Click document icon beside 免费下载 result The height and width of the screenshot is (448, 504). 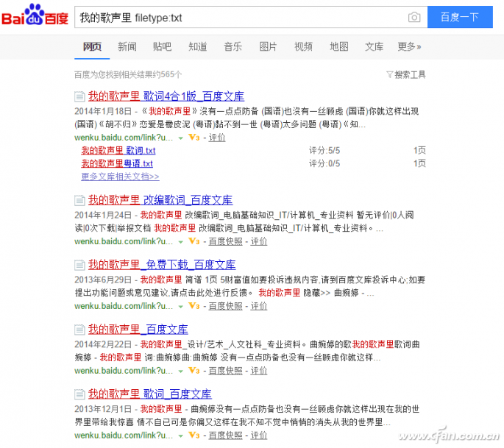(x=79, y=265)
